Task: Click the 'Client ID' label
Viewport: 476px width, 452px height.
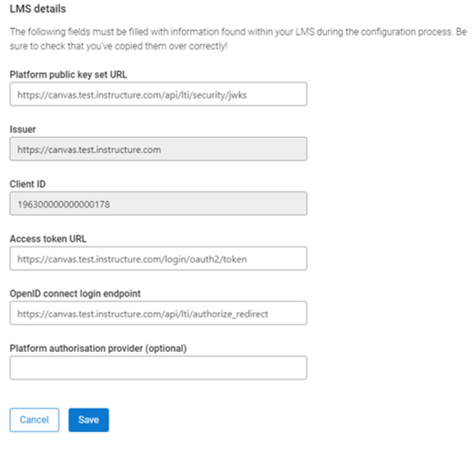Action: coord(27,184)
